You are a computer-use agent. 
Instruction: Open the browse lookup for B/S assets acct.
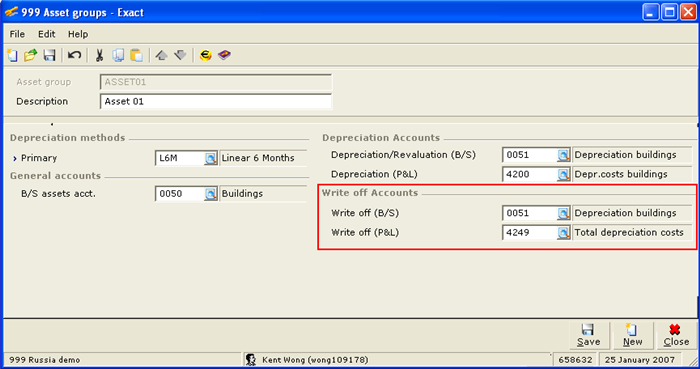coord(210,194)
